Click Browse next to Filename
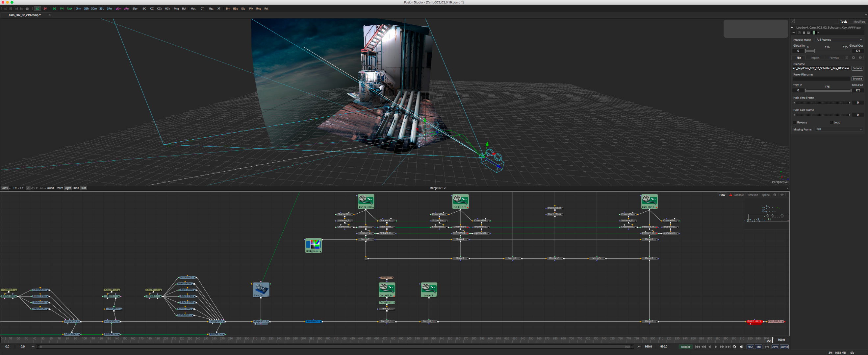The height and width of the screenshot is (355, 868). (857, 68)
